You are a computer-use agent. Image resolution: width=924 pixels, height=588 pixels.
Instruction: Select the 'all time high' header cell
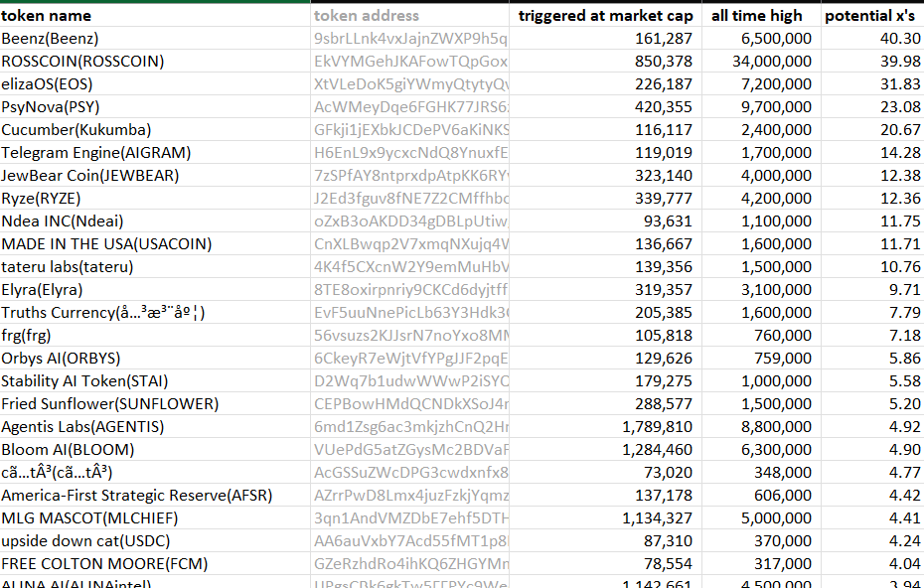(x=761, y=15)
